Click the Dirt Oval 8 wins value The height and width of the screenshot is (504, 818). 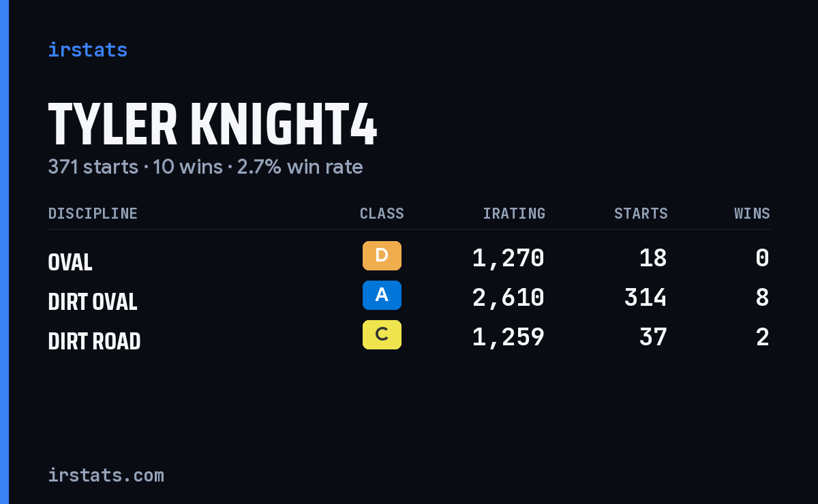(x=763, y=298)
